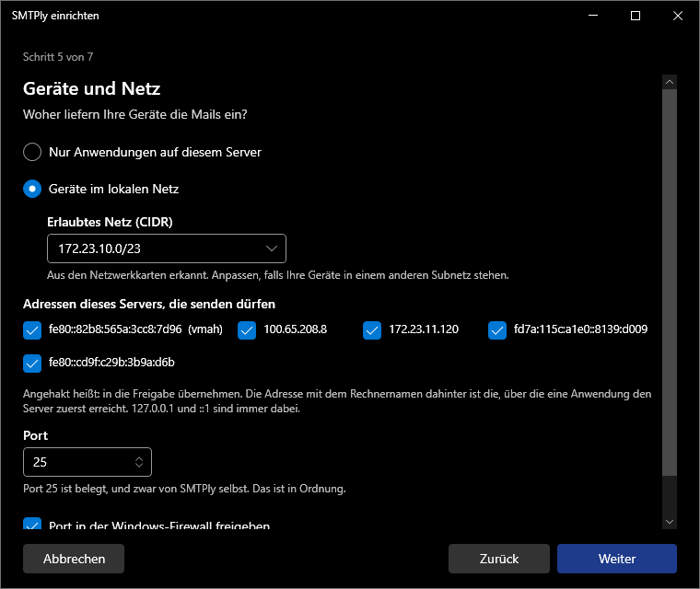Viewport: 700px width, 589px height.
Task: Toggle 'Port in der Windows-Firewall freigeben' checkbox
Action: (x=32, y=524)
